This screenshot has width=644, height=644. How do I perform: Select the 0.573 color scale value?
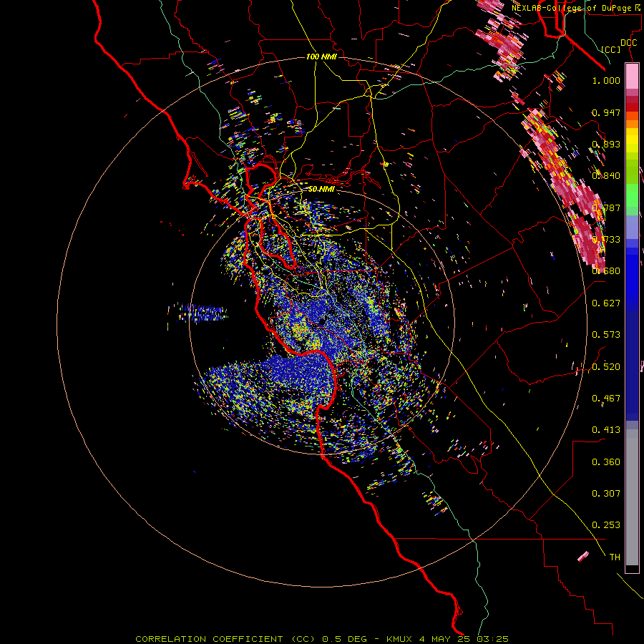pyautogui.click(x=606, y=335)
